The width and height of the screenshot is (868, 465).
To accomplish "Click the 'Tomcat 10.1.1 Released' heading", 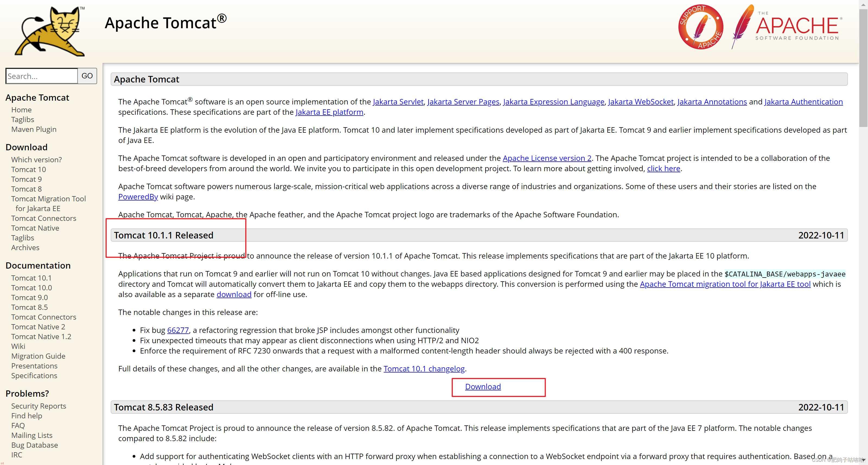I will coord(163,235).
